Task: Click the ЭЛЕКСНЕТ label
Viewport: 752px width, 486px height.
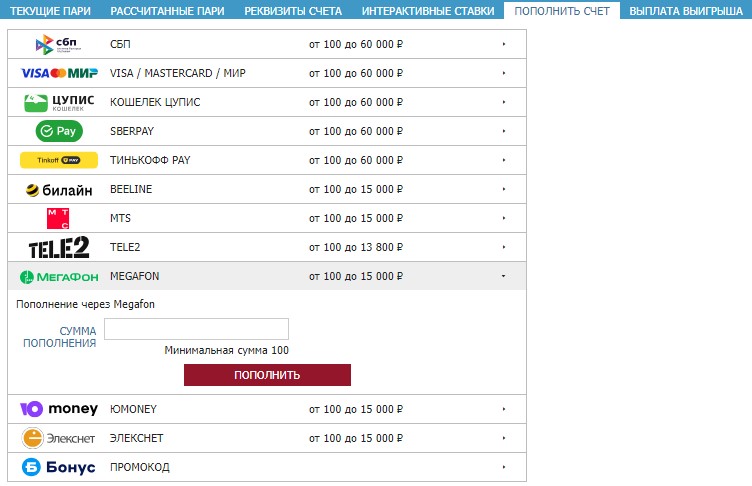Action: point(137,438)
